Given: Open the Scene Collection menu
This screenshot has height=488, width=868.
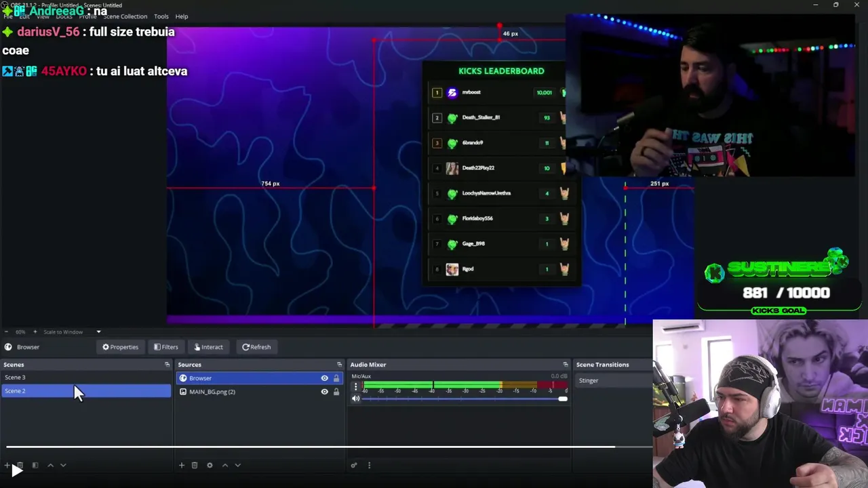Looking at the screenshot, I should point(125,16).
